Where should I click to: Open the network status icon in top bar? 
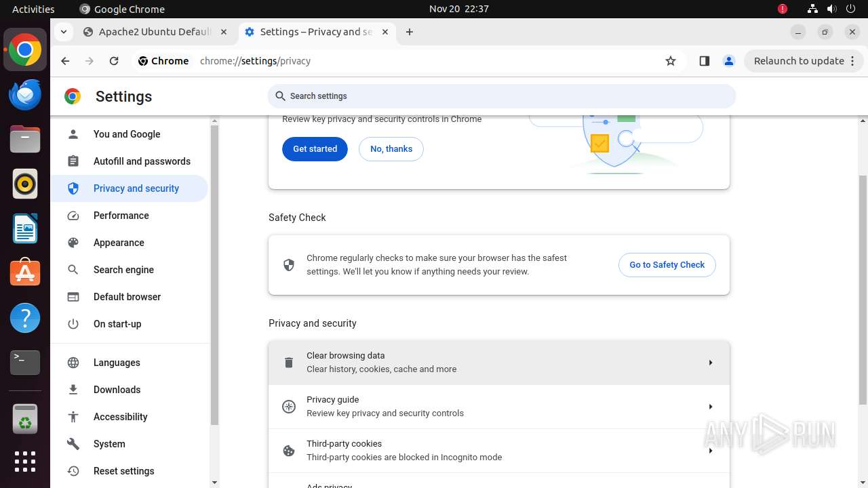812,9
